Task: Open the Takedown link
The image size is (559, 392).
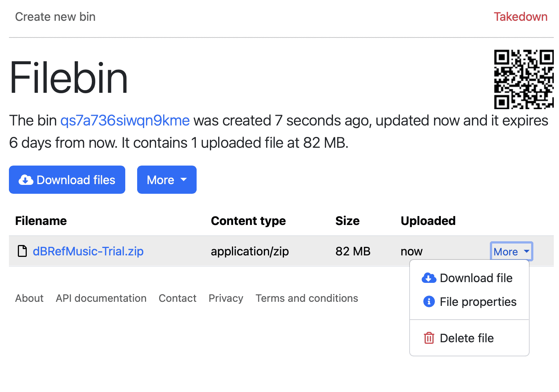Action: coord(520,17)
